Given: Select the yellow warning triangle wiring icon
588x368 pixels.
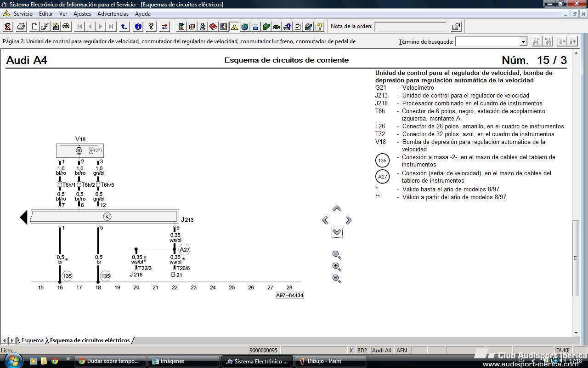Looking at the screenshot, I should pos(234,27).
